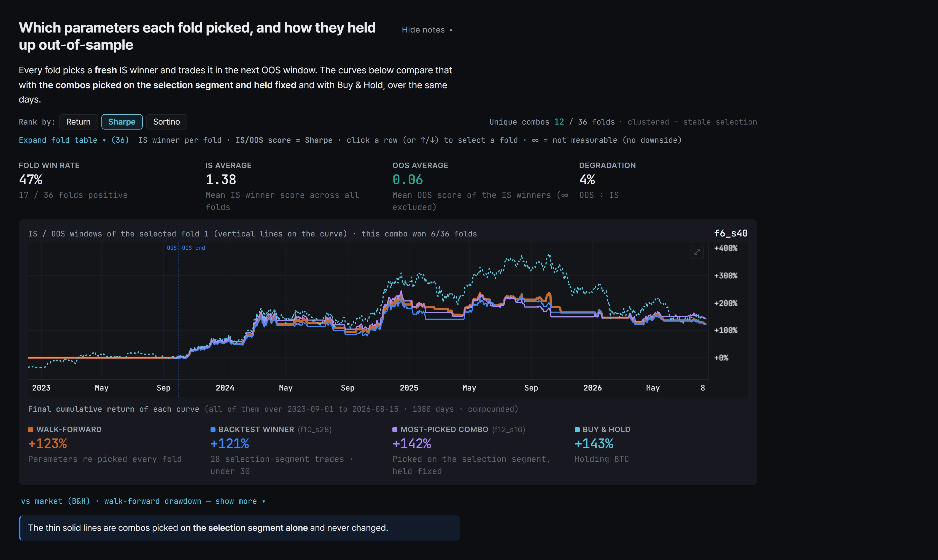The width and height of the screenshot is (938, 560).
Task: Click the 2025 x-axis label
Action: pyautogui.click(x=409, y=388)
